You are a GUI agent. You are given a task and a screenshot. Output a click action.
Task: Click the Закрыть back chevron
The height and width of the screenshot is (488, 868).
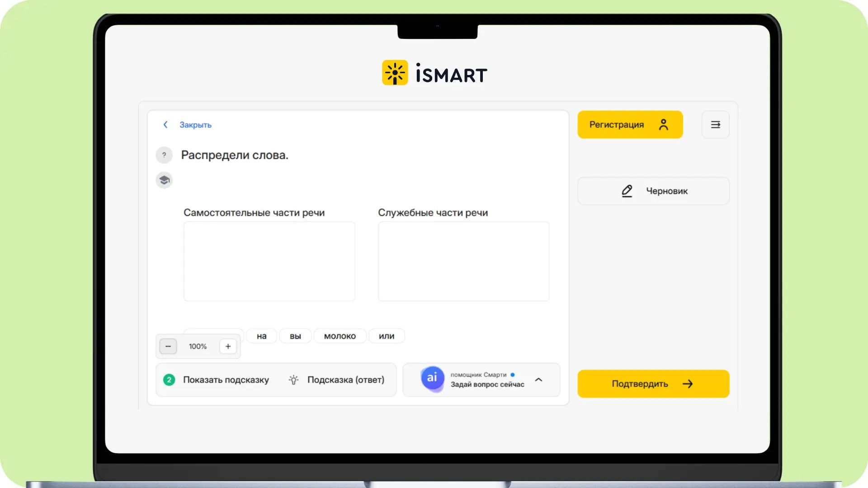pyautogui.click(x=165, y=125)
